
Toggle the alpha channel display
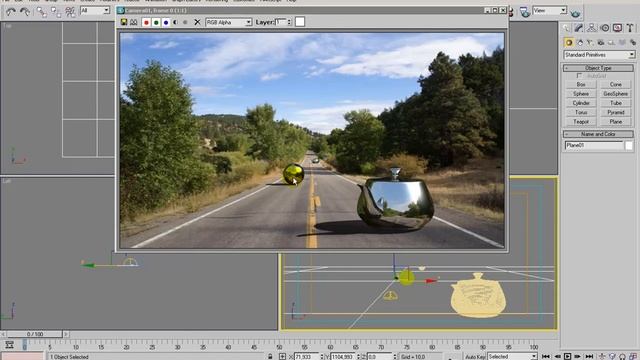(176, 22)
